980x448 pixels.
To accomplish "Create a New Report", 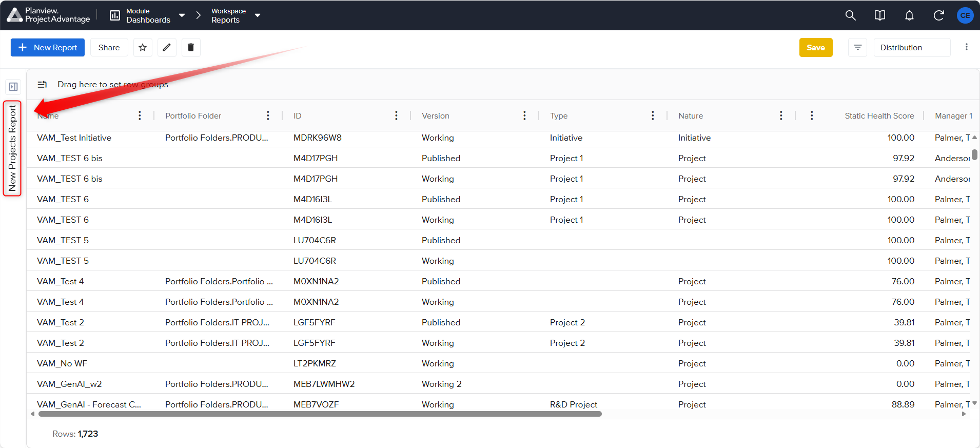I will pyautogui.click(x=48, y=47).
